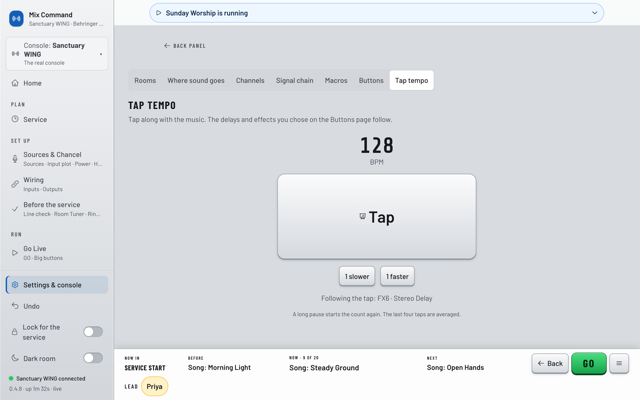Click Undo in the sidebar
This screenshot has height=400, width=640.
pos(57,306)
